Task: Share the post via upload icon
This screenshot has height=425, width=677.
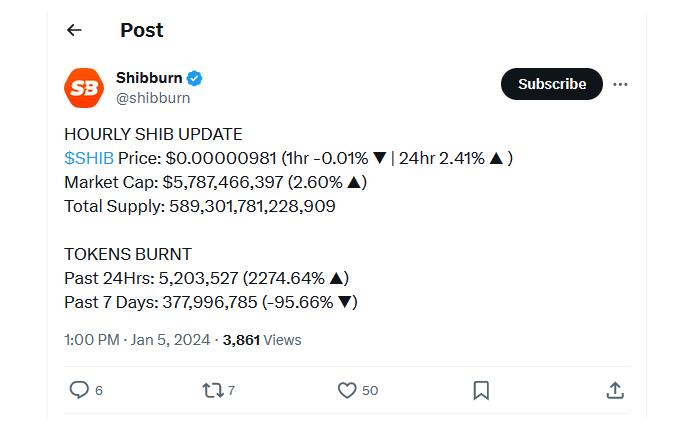Action: [x=615, y=390]
